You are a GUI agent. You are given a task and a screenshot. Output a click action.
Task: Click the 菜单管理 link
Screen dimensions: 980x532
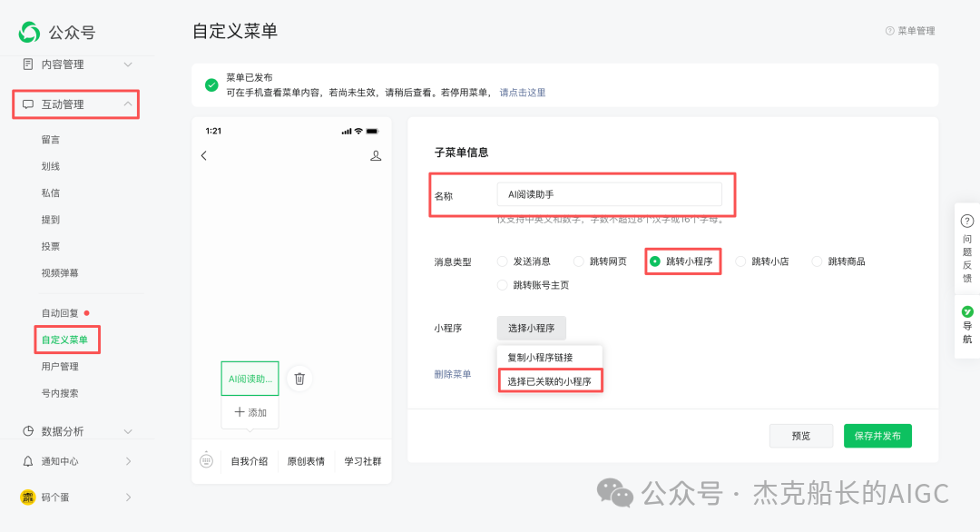point(916,31)
